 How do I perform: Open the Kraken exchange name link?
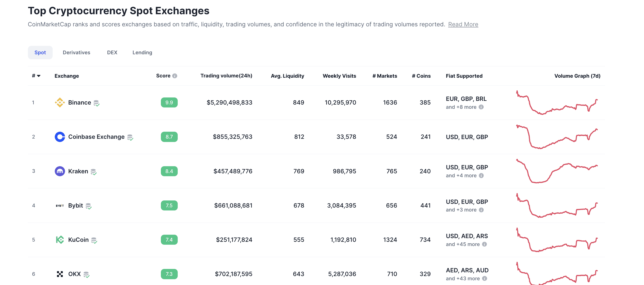(78, 171)
